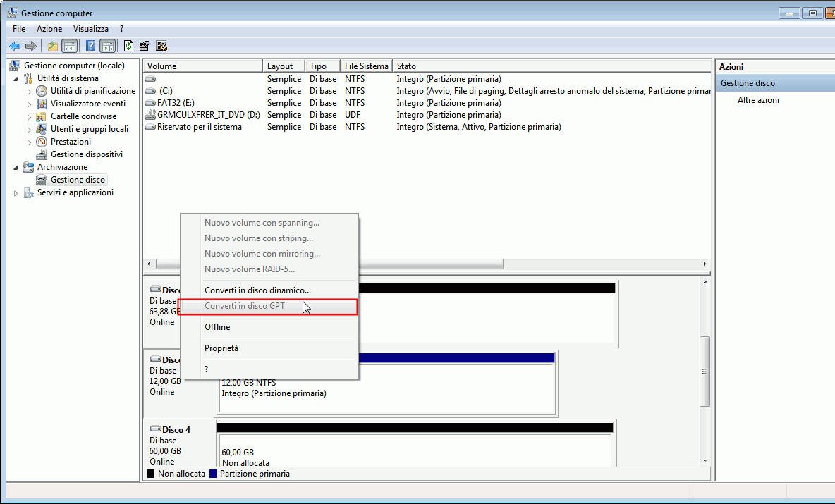Viewport: 835px width, 504px height.
Task: Click the Properties toolbar icon with checkmark
Action: [145, 47]
